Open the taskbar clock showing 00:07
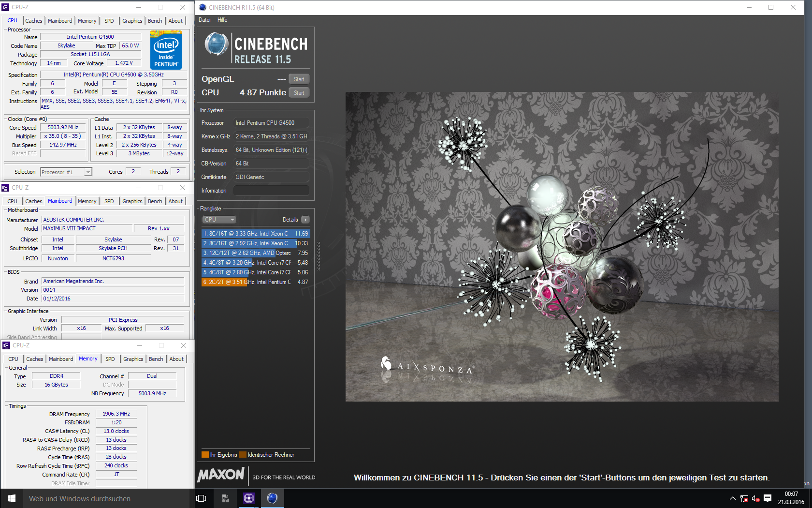The width and height of the screenshot is (812, 508). pyautogui.click(x=791, y=498)
